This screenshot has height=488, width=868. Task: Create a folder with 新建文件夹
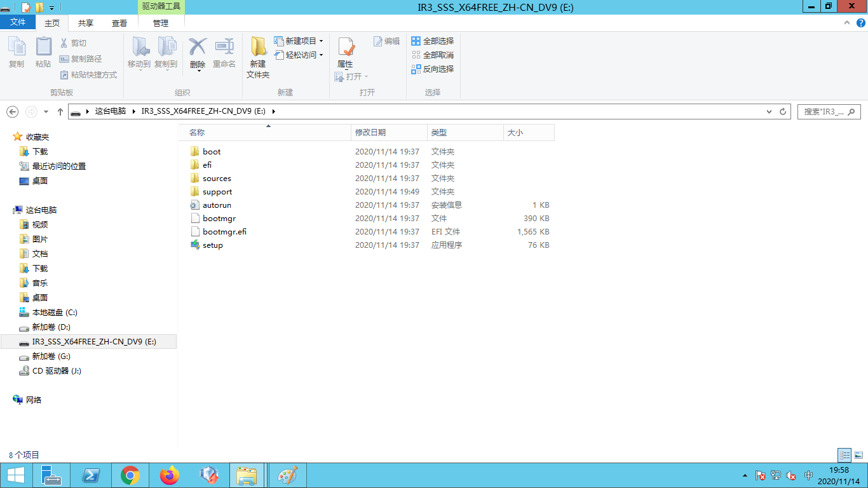click(258, 57)
